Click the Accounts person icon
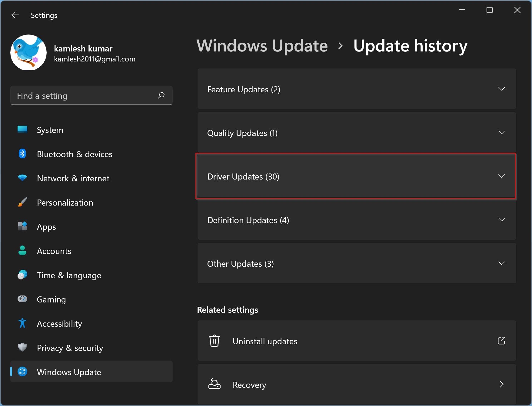This screenshot has height=406, width=532. click(x=22, y=251)
